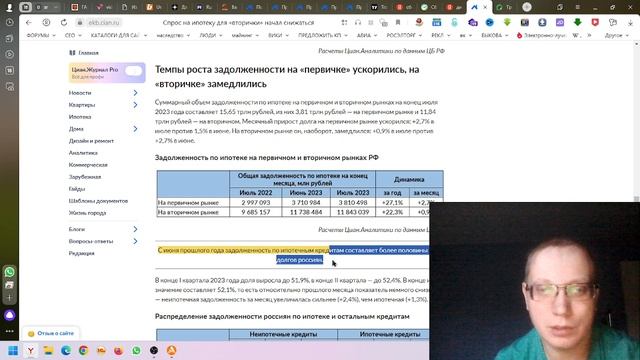The height and width of the screenshot is (360, 640).
Task: Open sidebar three-dots more options
Action: [x=10, y=331]
